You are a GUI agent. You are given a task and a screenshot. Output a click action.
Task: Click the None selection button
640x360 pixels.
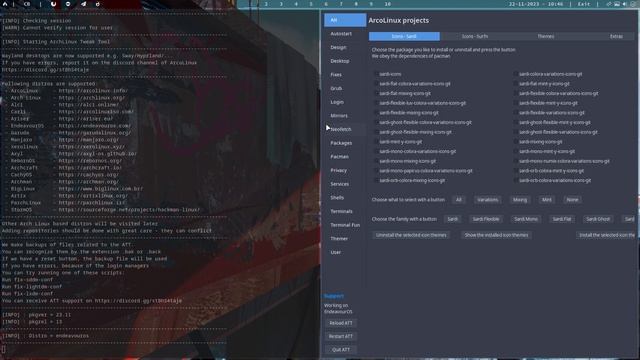click(572, 200)
